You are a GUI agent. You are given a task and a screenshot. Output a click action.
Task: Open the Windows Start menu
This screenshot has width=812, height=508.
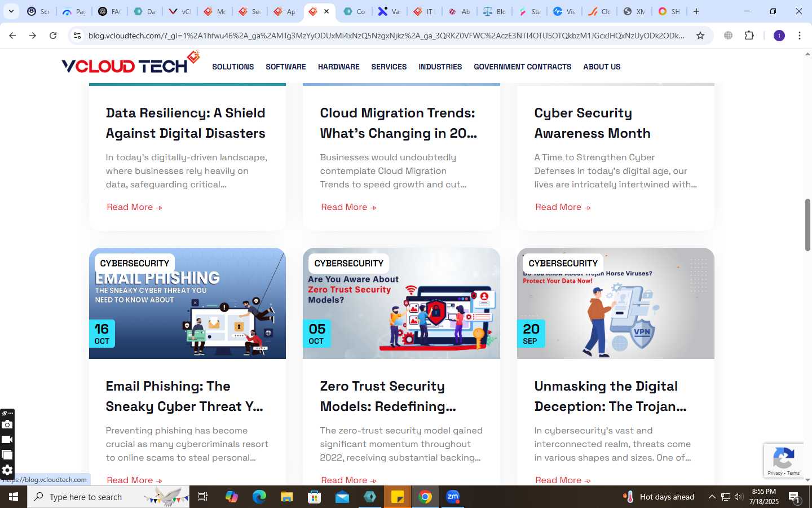click(x=14, y=497)
